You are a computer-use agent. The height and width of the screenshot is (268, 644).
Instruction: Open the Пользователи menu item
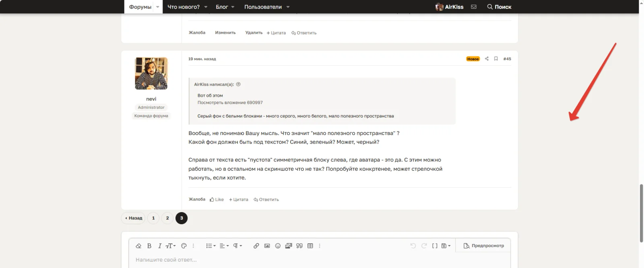click(x=263, y=7)
